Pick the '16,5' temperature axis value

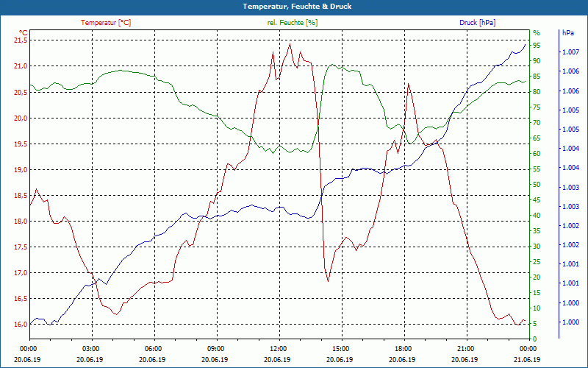(21, 299)
